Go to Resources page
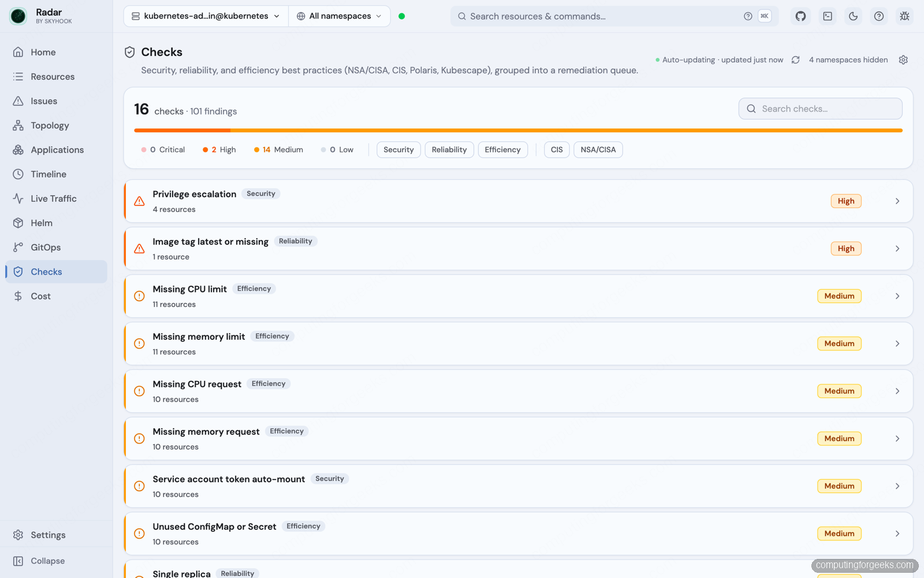The width and height of the screenshot is (924, 578). click(56, 76)
